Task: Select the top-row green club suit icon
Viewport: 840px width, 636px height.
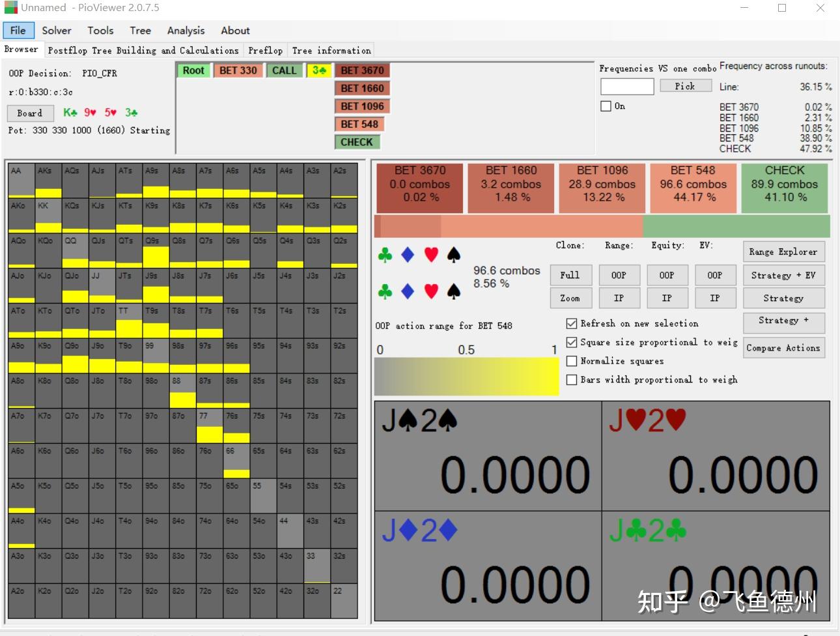Action: pyautogui.click(x=385, y=255)
